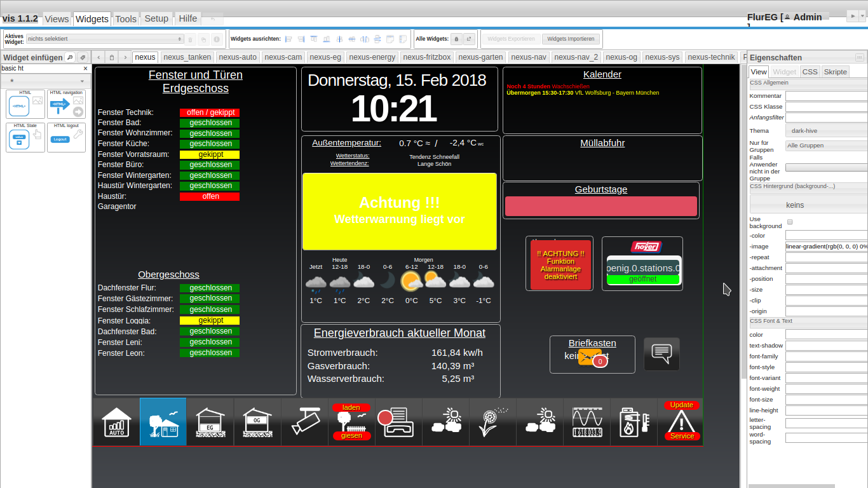Open the AUTO house navigation icon
This screenshot has height=488, width=868.
click(116, 422)
